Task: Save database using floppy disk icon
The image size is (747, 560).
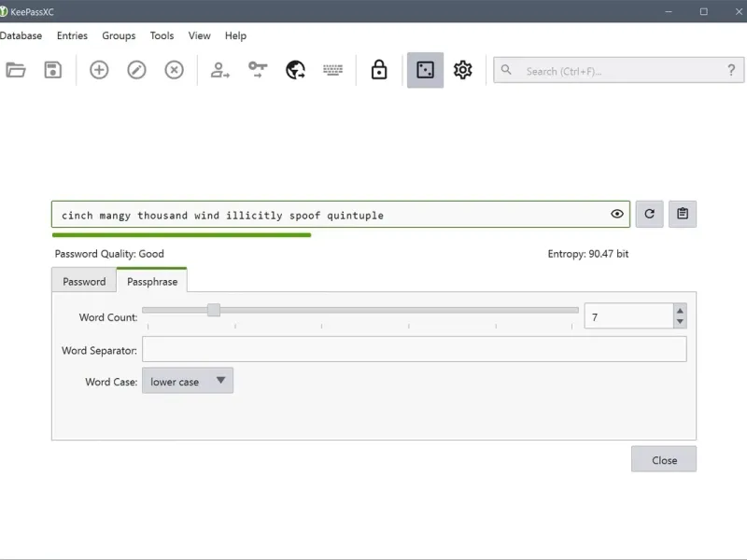Action: click(x=53, y=70)
